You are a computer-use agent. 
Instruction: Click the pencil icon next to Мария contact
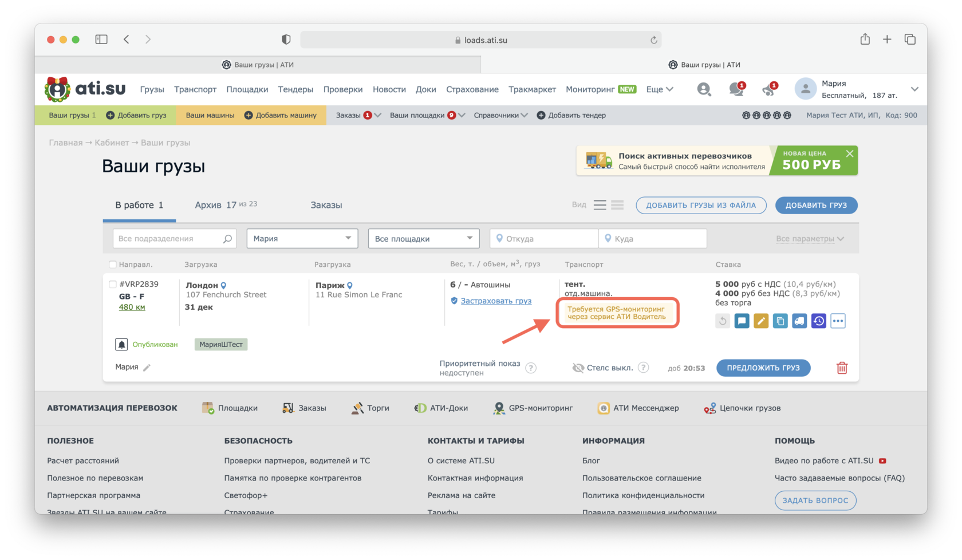click(x=147, y=368)
